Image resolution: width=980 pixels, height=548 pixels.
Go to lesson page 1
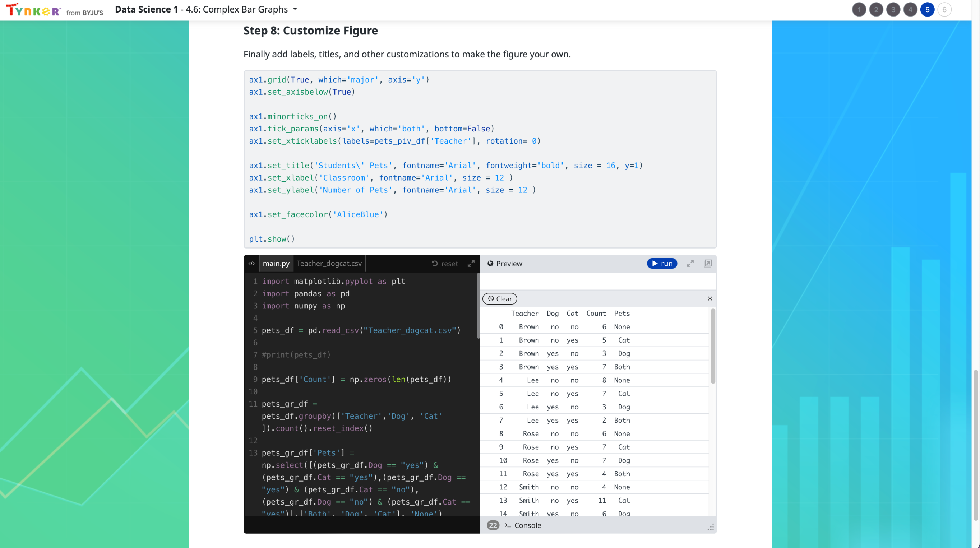click(x=859, y=9)
